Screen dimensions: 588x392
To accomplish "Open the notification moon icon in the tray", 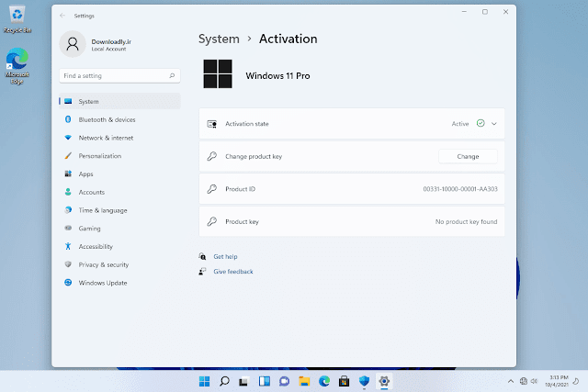I will [576, 381].
